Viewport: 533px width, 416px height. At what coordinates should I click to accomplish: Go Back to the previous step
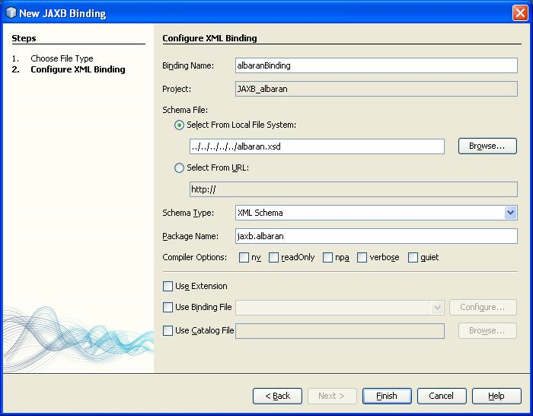point(277,396)
